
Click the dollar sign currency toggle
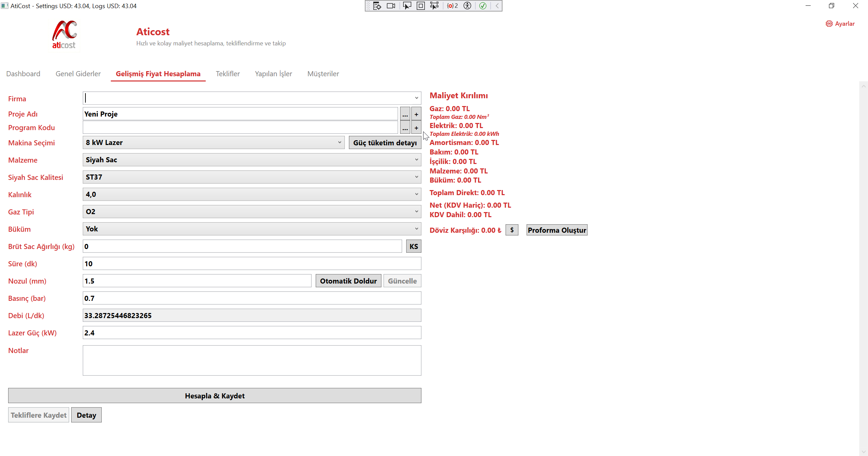tap(512, 230)
